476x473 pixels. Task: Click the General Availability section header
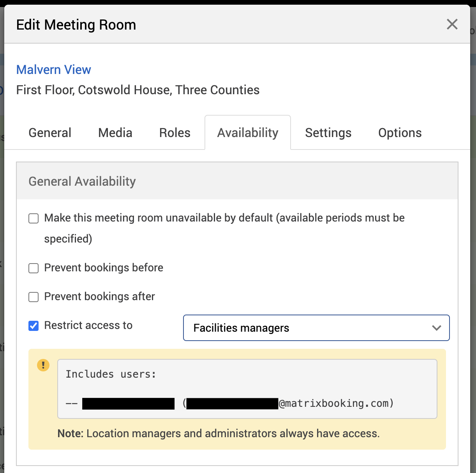point(82,181)
